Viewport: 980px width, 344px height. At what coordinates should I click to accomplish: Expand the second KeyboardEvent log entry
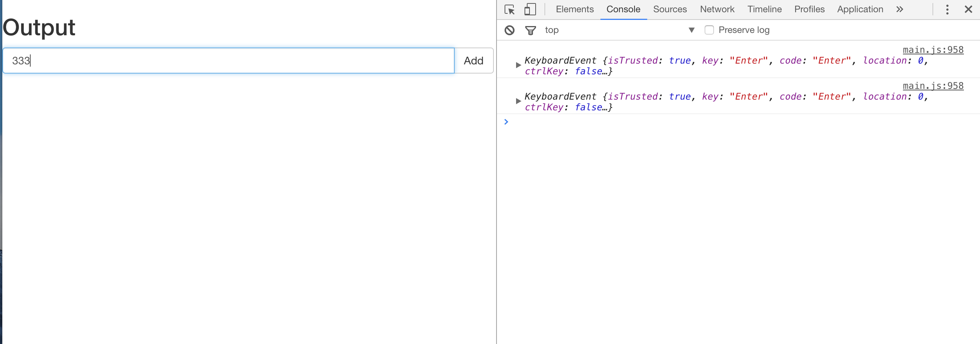click(518, 102)
